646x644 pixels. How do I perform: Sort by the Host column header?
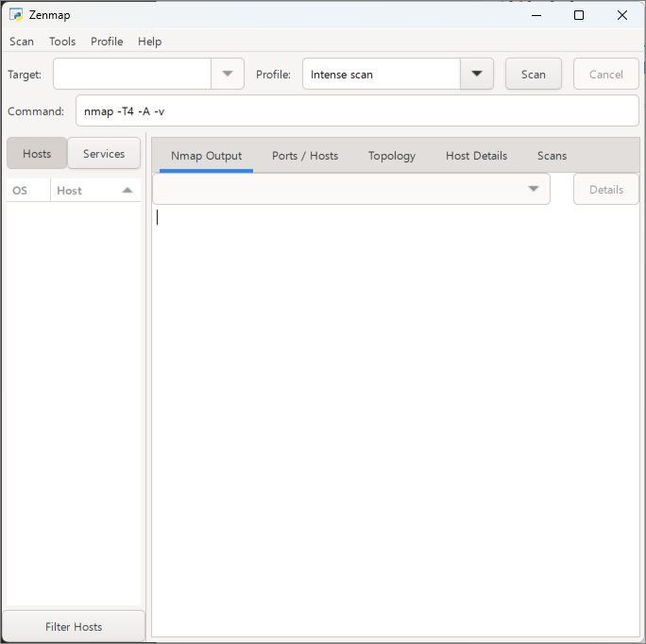[95, 191]
